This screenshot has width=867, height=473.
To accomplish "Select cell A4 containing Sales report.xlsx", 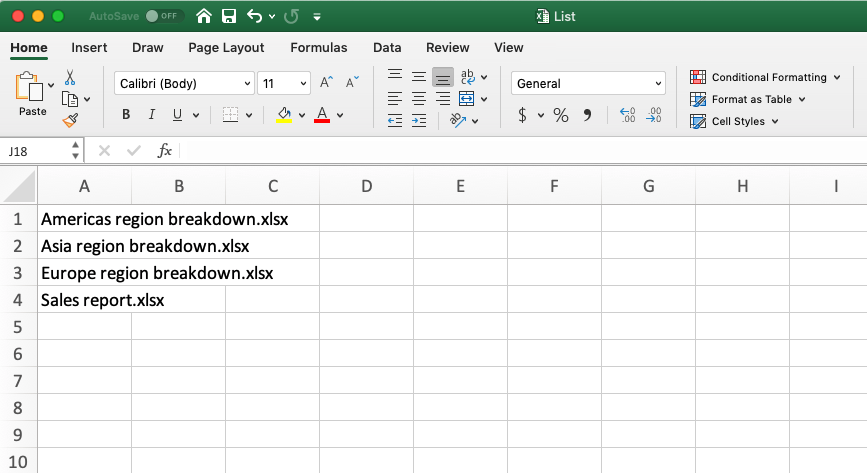I will pyautogui.click(x=84, y=299).
